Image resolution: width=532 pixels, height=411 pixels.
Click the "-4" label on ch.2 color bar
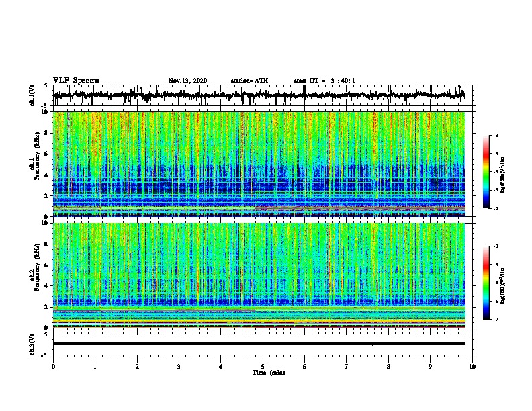496,265
